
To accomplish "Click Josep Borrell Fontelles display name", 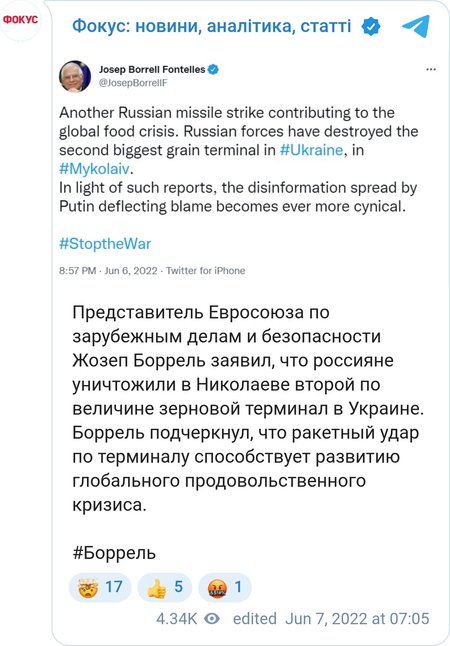I will click(152, 69).
